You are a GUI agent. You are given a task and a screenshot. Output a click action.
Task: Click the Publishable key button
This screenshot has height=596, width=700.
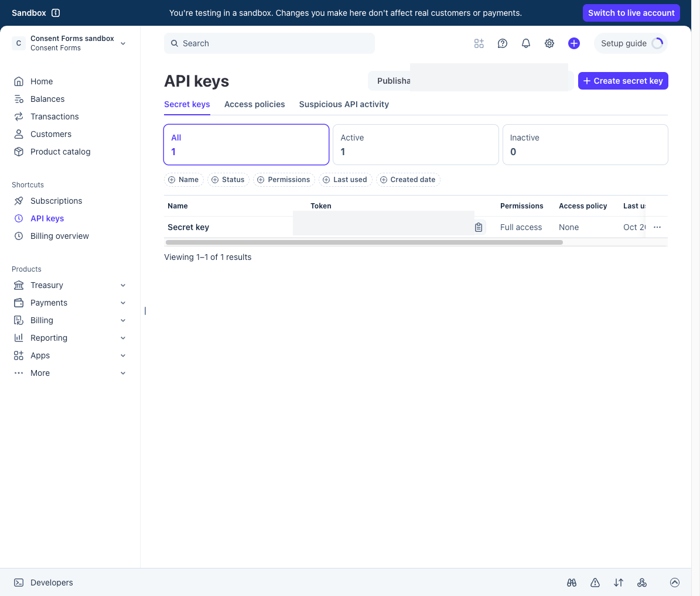click(x=470, y=81)
